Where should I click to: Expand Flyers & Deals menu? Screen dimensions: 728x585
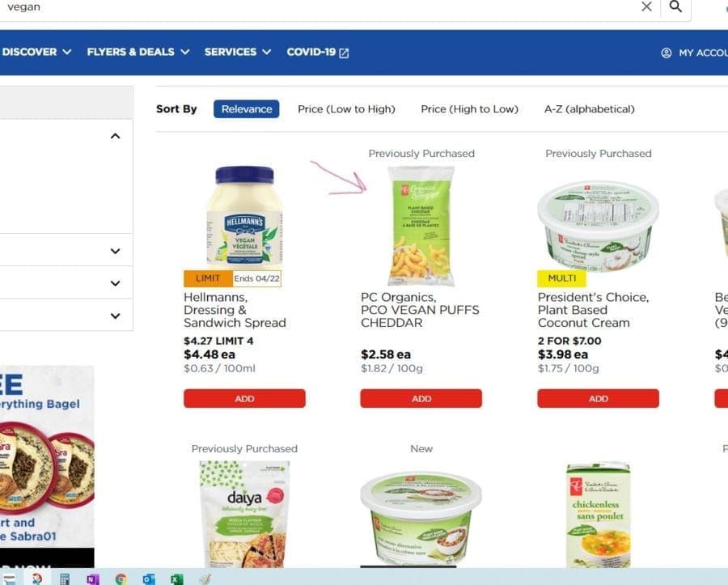pos(138,52)
